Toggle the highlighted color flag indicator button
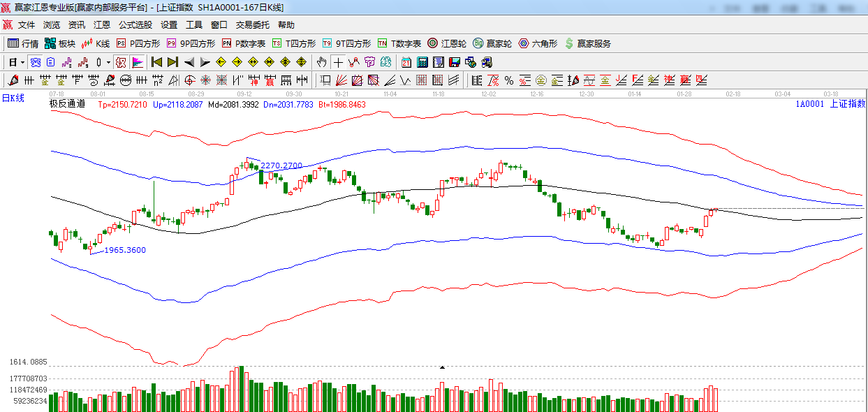Viewport: 868px width, 412px height. coord(137,62)
